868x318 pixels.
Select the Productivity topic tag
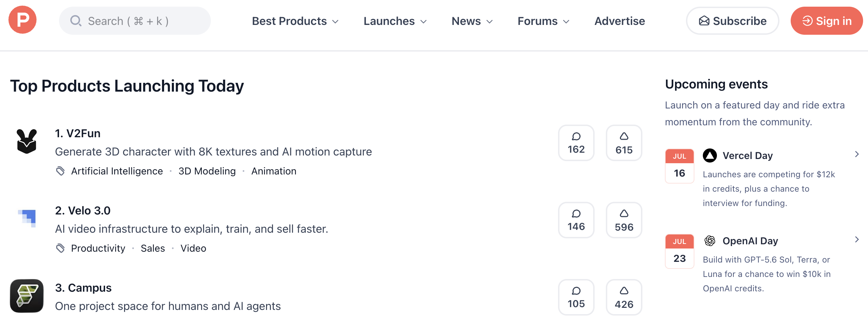point(98,248)
